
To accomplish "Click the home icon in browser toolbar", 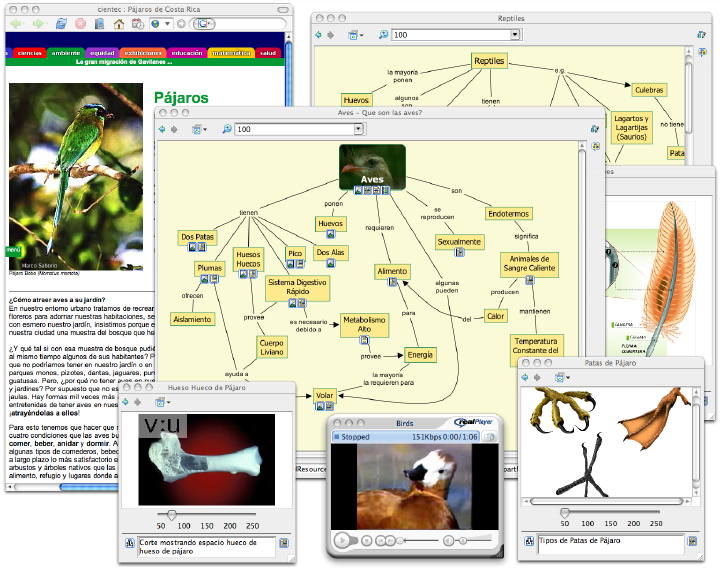I will click(x=119, y=24).
